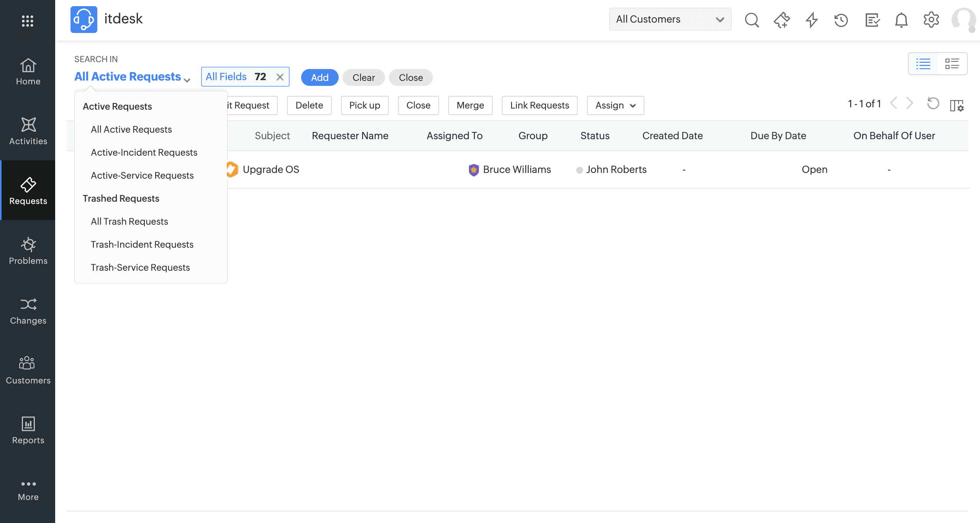980x523 pixels.
Task: Choose Trash-Service Requests option
Action: 140,268
